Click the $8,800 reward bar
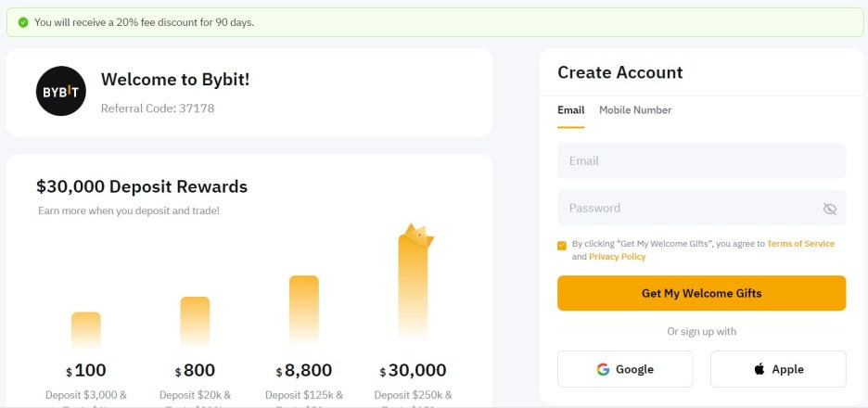 [x=304, y=310]
